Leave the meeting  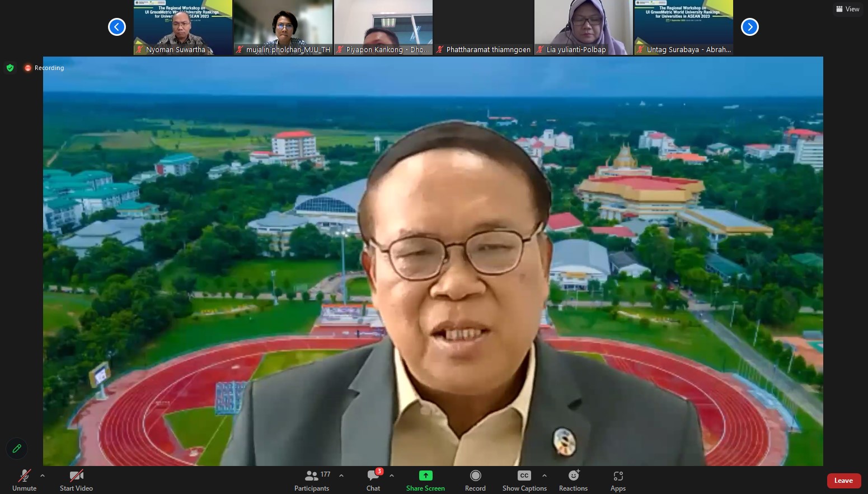[x=843, y=481]
